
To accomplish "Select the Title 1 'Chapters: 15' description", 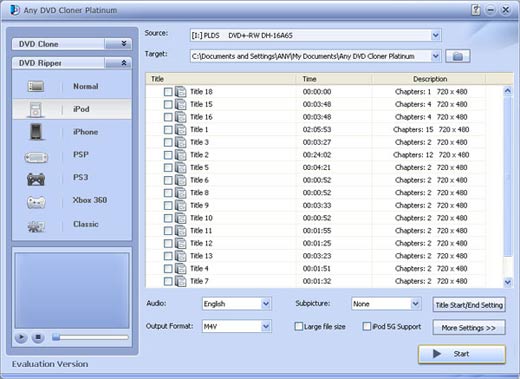I will coord(413,130).
